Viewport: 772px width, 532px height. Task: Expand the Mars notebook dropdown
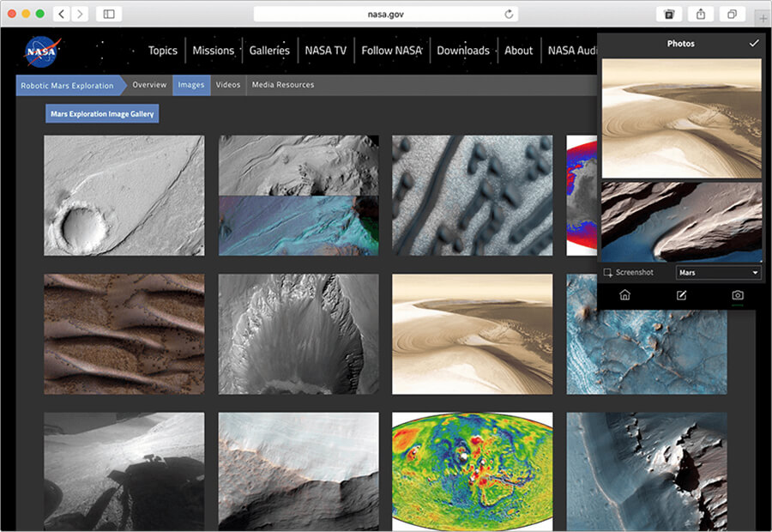click(x=718, y=272)
